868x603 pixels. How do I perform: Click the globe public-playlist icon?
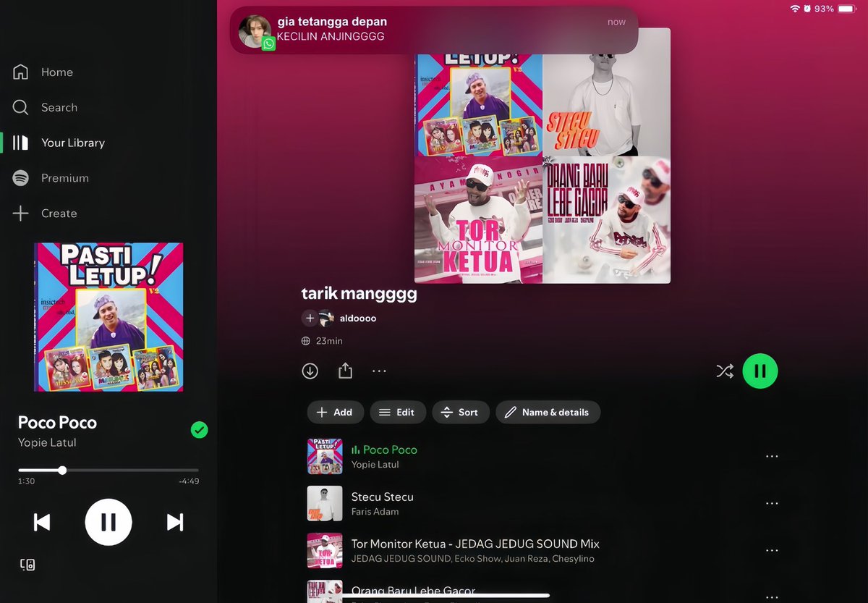306,341
